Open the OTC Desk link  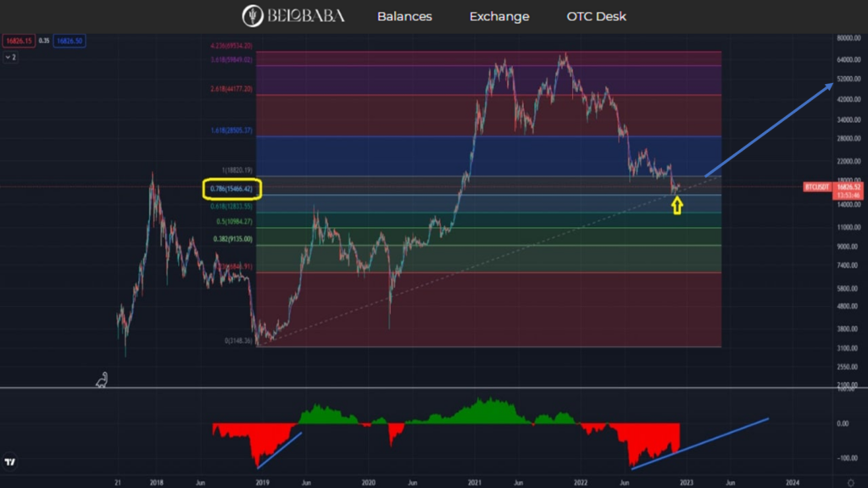pos(597,17)
